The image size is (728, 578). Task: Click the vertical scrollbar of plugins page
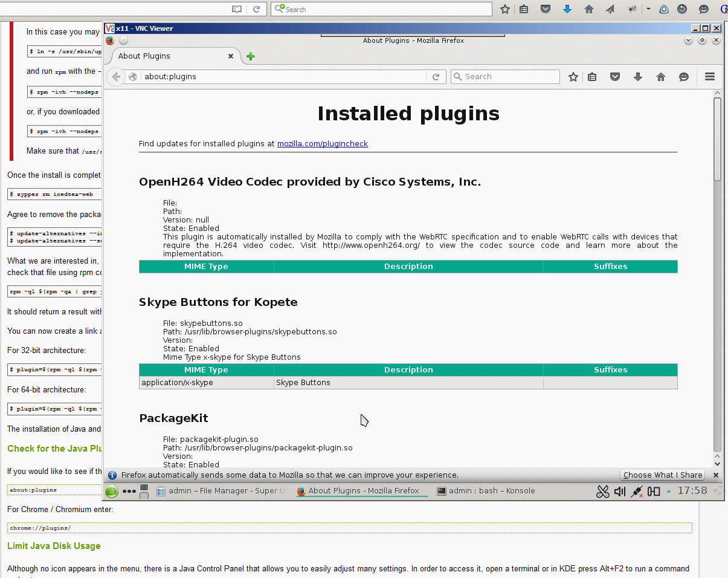tap(718, 139)
